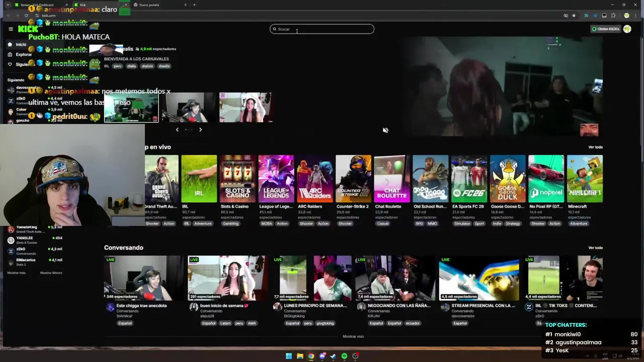This screenshot has width=644, height=362.
Task: Open TomateKing channel in sidebar
Action: [x=35, y=229]
